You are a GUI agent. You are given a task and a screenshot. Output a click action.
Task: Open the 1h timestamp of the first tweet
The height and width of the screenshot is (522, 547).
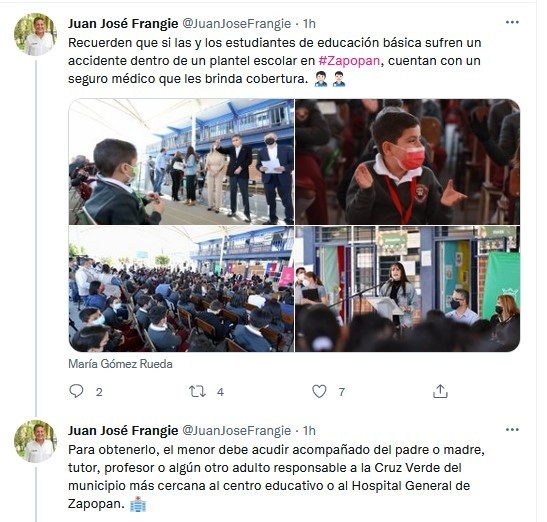tap(309, 24)
